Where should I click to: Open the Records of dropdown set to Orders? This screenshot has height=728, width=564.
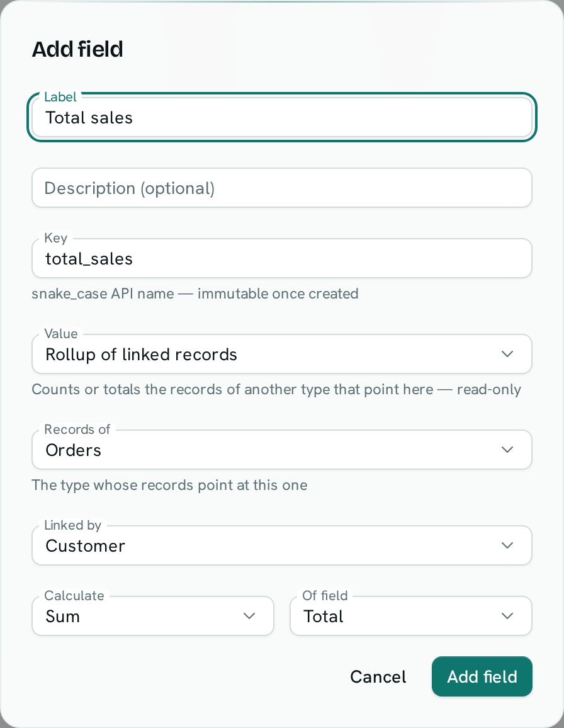(282, 450)
